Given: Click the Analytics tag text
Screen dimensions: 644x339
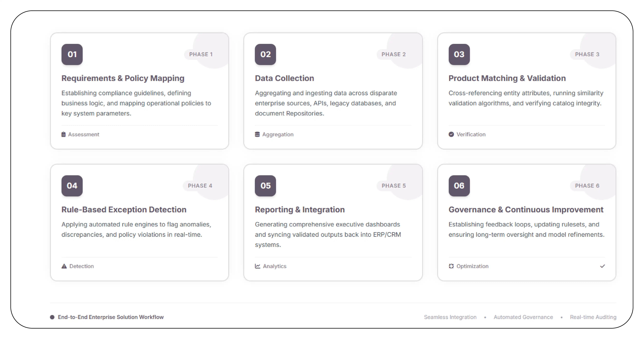Looking at the screenshot, I should 275,266.
